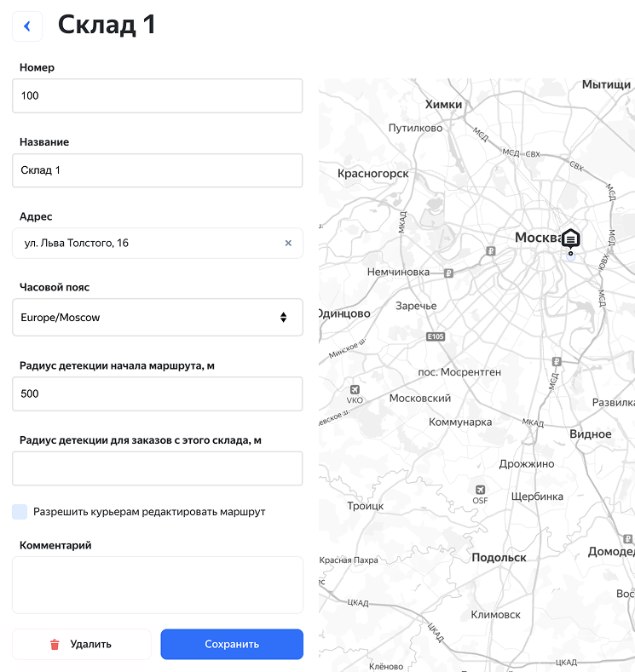The image size is (635, 672).
Task: Click the up-down arrows of the Europe/Moscow selector
Action: [x=284, y=318]
